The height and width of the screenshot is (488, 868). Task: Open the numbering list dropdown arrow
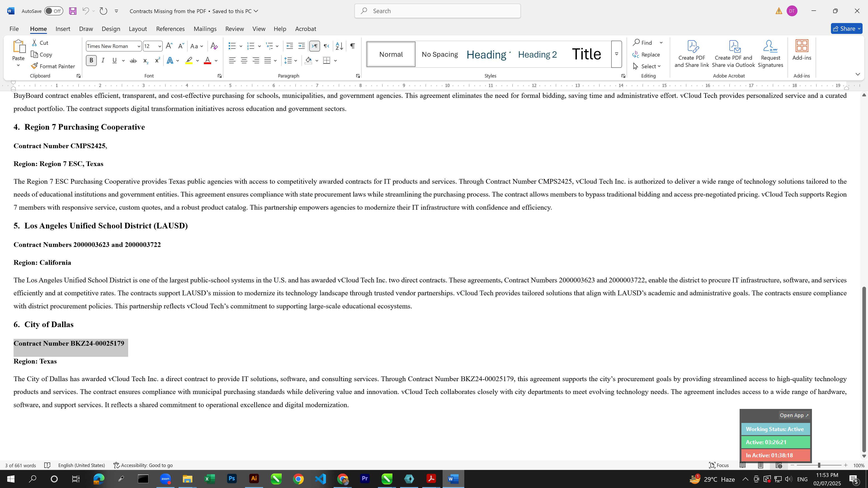(259, 46)
